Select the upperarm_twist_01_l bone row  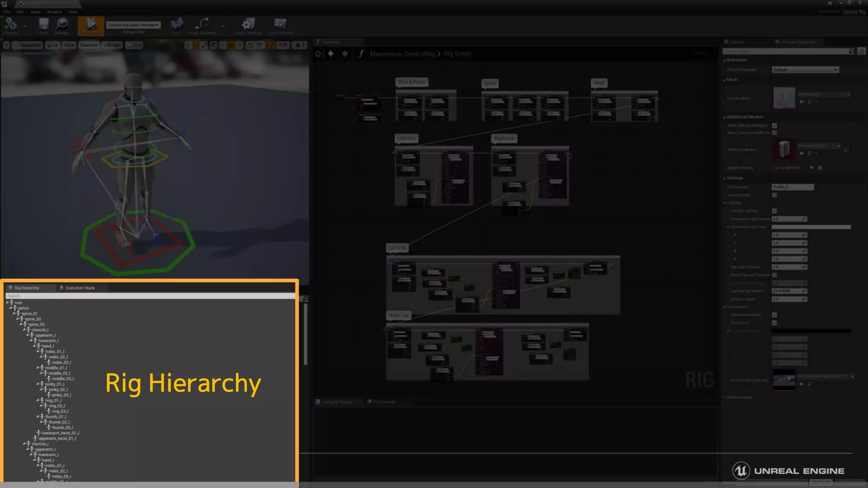click(57, 438)
